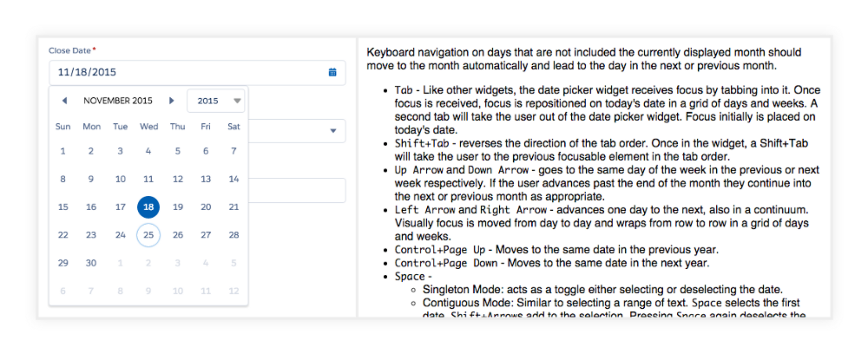Click greyed-out December 5 date
Viewport: 868px width, 354px height.
click(x=234, y=263)
